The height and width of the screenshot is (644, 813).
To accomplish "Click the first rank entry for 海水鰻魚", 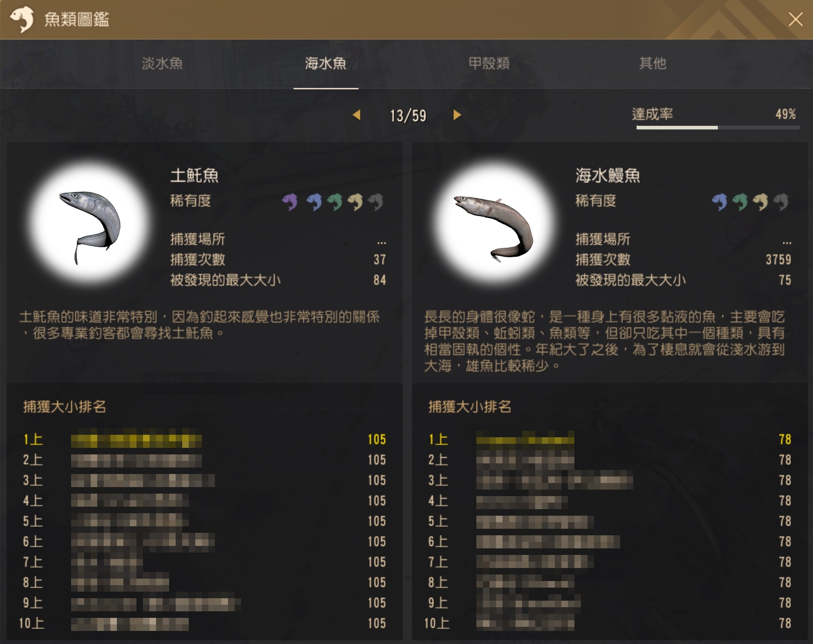I will [610, 440].
